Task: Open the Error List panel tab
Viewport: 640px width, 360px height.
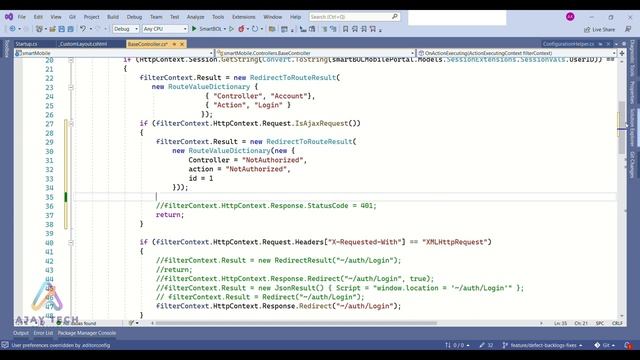Action: point(43,333)
